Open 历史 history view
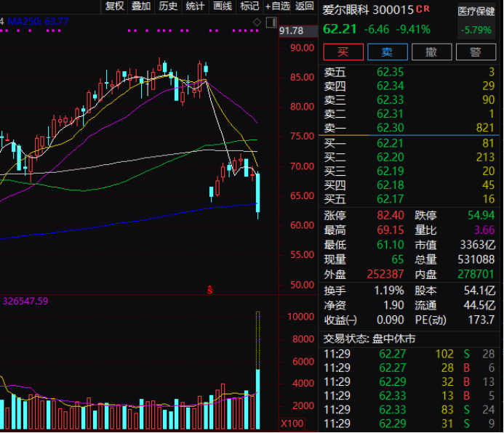Screen dimensions: 504x433 click(x=168, y=7)
